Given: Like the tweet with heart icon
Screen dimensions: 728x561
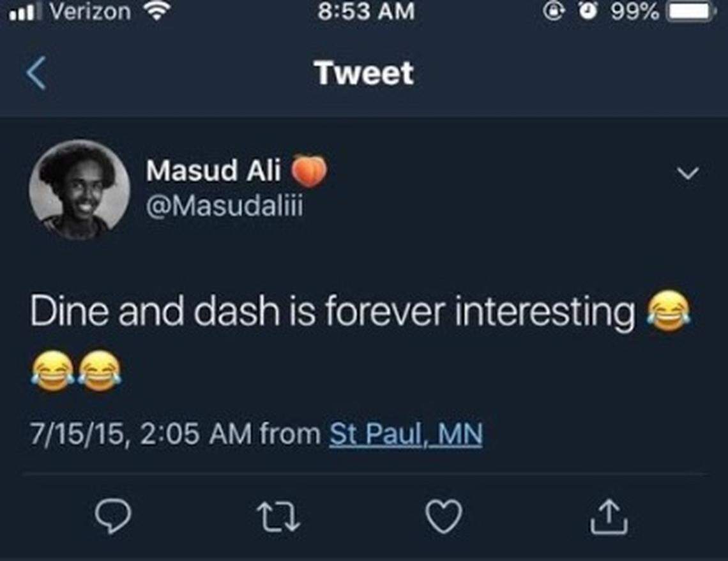Looking at the screenshot, I should [x=443, y=516].
